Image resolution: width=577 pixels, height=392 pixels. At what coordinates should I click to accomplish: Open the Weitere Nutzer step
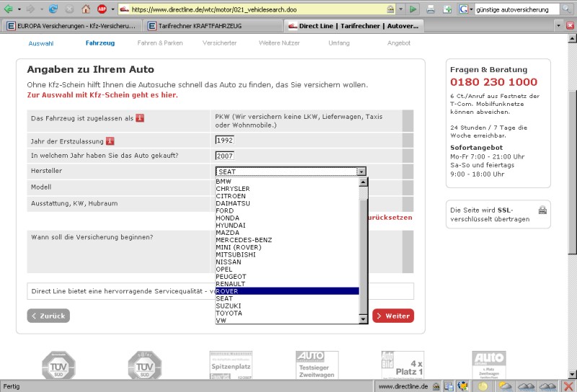pos(279,43)
